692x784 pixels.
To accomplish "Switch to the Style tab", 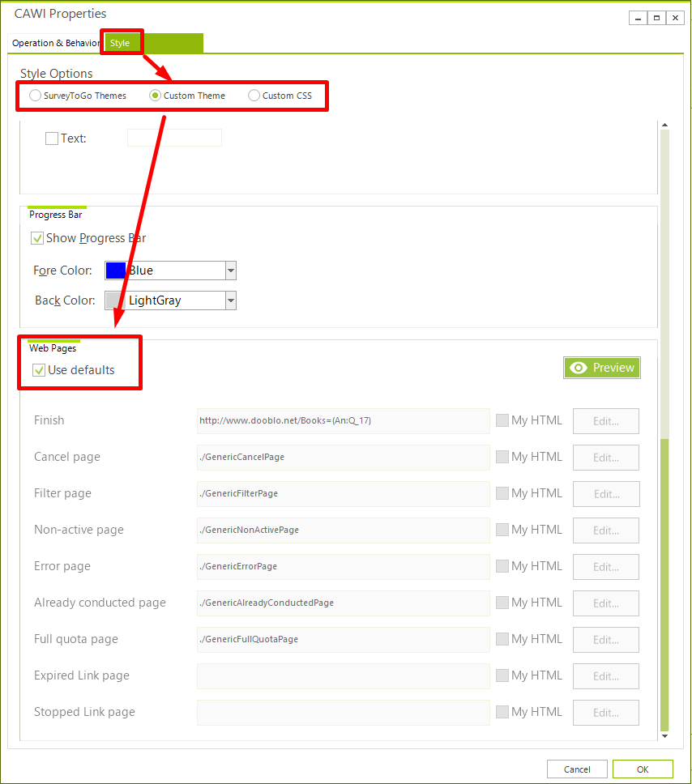I will click(x=120, y=43).
